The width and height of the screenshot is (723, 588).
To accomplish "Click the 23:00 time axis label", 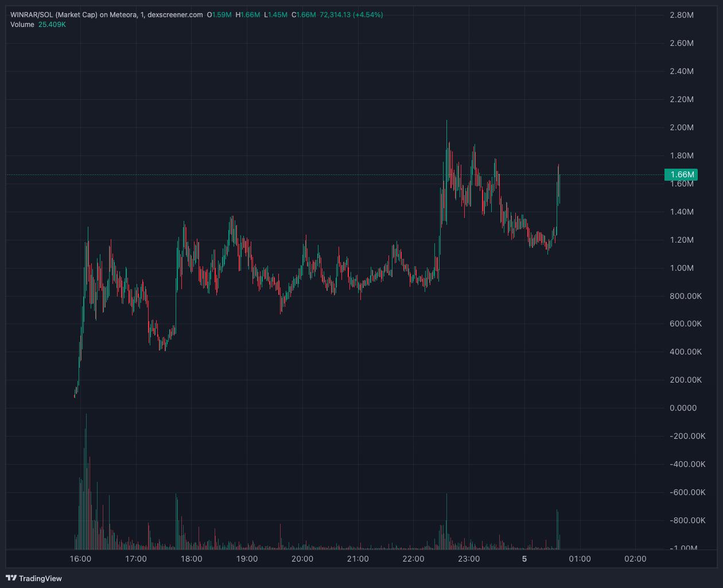I will coord(469,559).
